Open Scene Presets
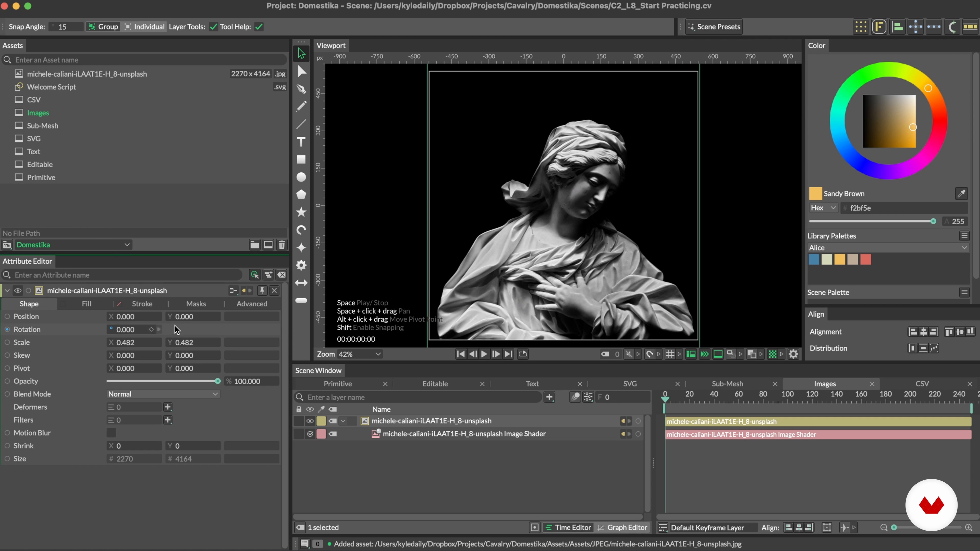980x551 pixels. [714, 27]
